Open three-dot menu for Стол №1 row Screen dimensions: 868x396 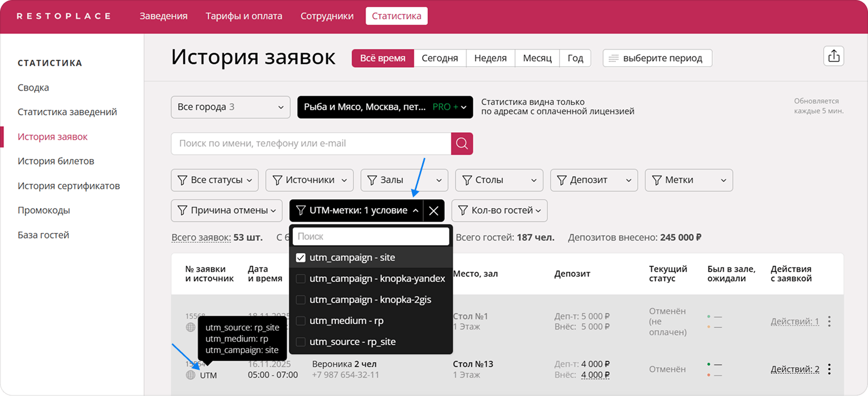pos(829,321)
